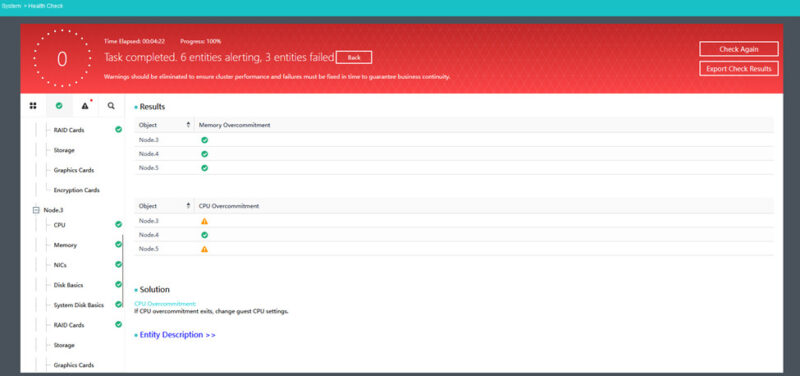The width and height of the screenshot is (800, 376).
Task: Click Node.5 row in CPU Overcommitment table
Action: pos(454,249)
